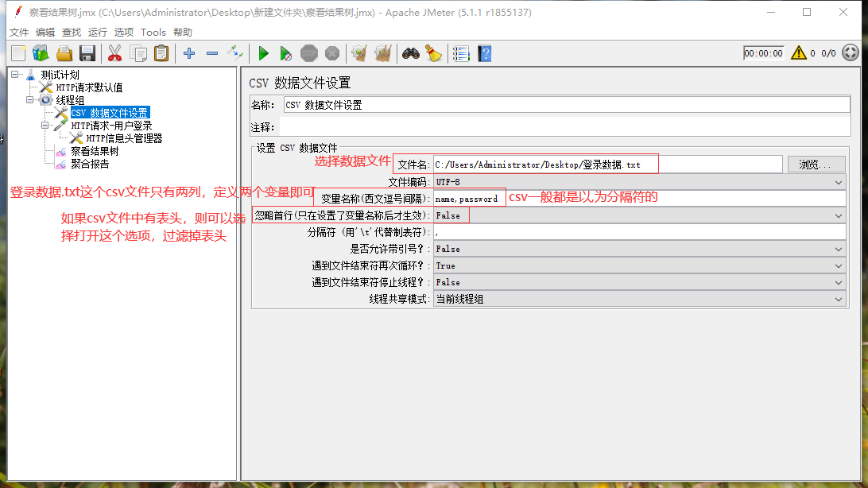Select 察看结果树 in the tree
Screen dimensions: 868x488
95,151
